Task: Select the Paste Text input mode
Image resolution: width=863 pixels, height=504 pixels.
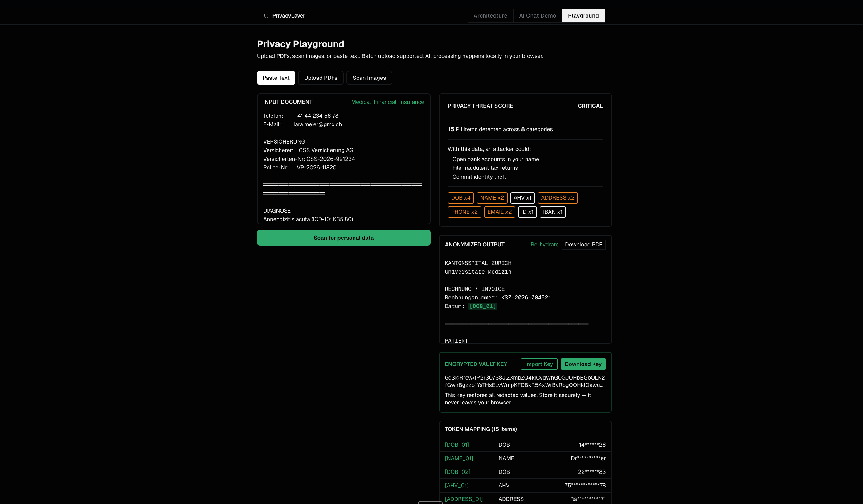Action: point(276,78)
